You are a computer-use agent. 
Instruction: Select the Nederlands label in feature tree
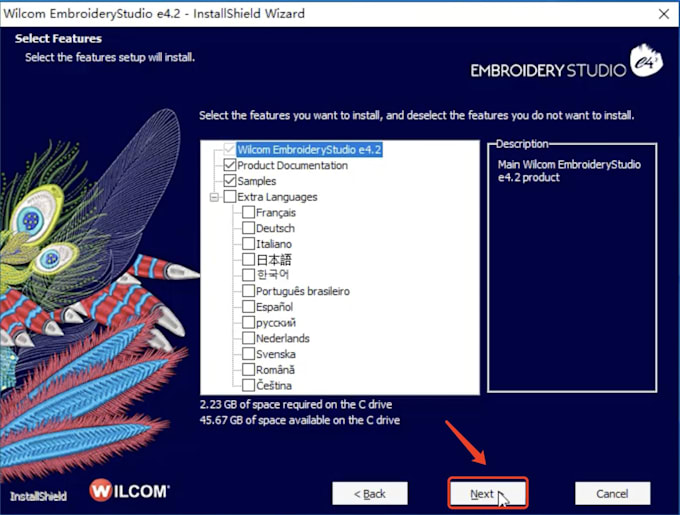click(283, 339)
